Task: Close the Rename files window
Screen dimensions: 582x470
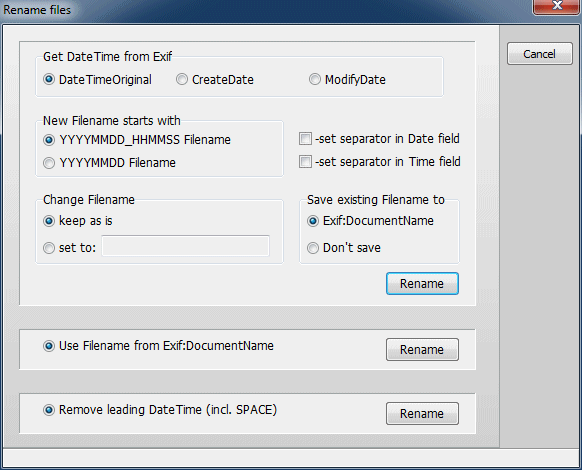Action: (556, 6)
